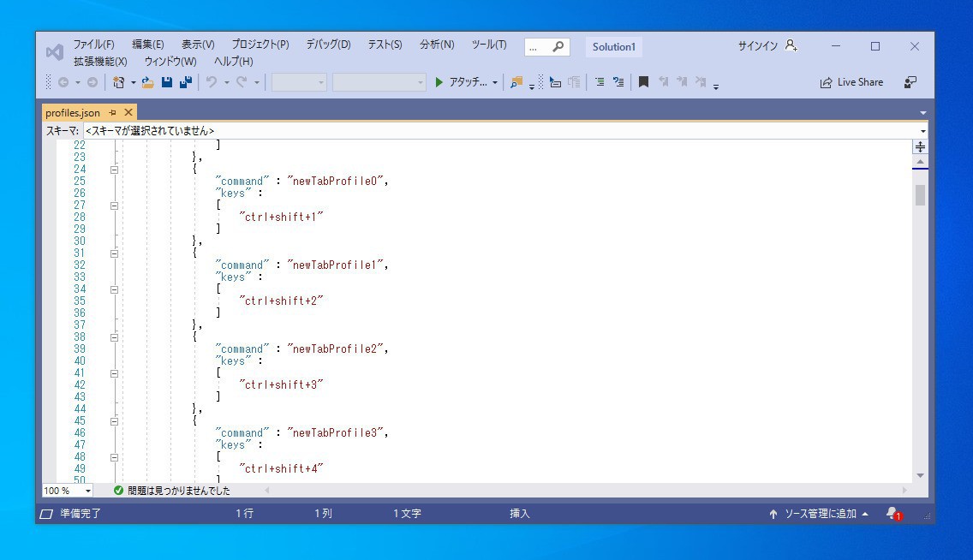The image size is (973, 560).
Task: Click the Save All double floppy icon
Action: click(x=186, y=82)
